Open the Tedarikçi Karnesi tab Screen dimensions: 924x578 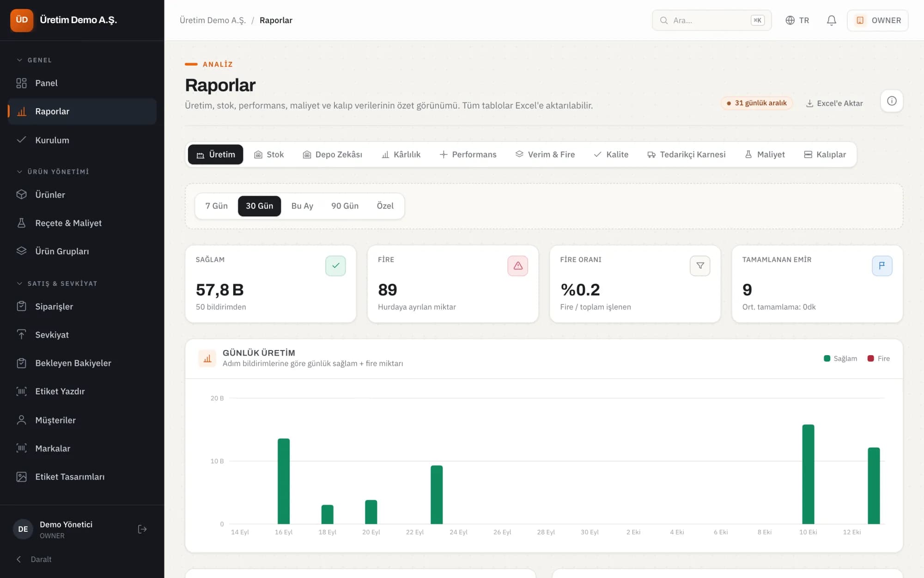coord(687,154)
